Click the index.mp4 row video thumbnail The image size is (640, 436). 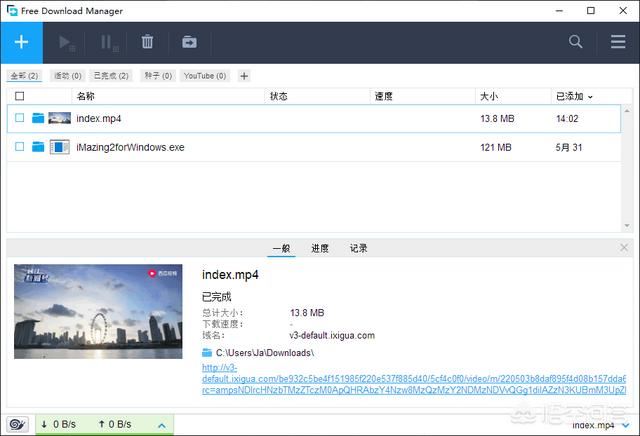click(x=60, y=118)
